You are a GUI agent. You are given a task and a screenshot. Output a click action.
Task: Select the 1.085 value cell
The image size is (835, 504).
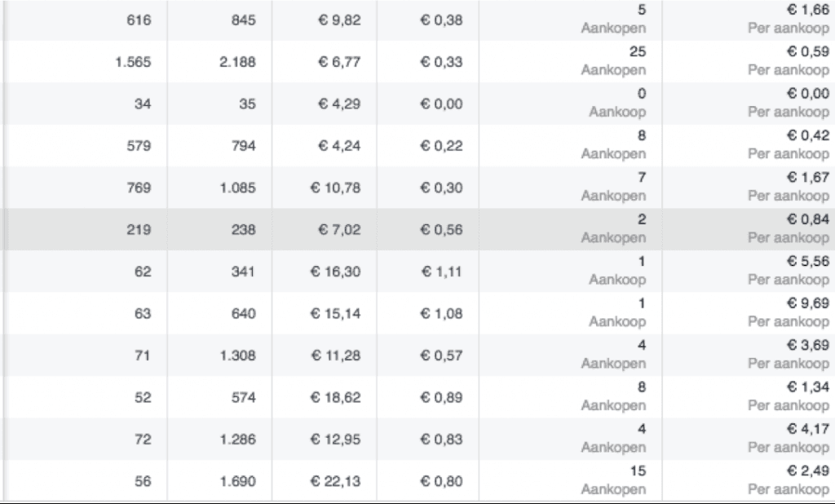coord(237,188)
